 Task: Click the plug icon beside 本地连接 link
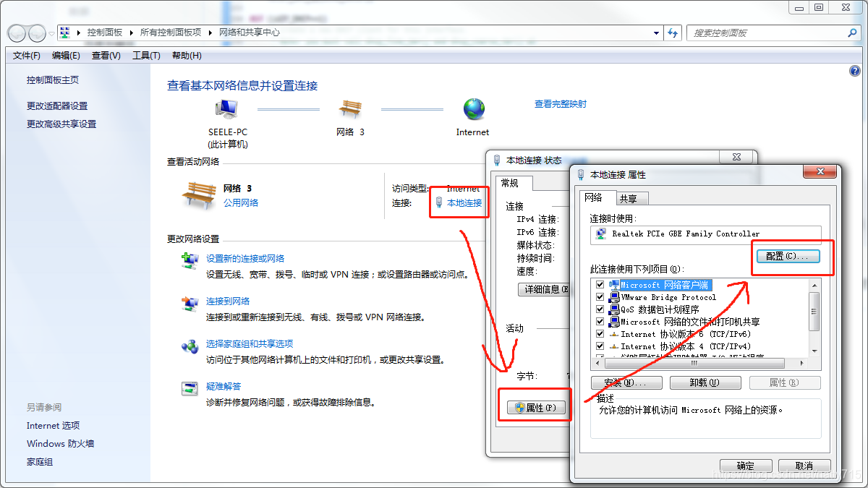[439, 202]
